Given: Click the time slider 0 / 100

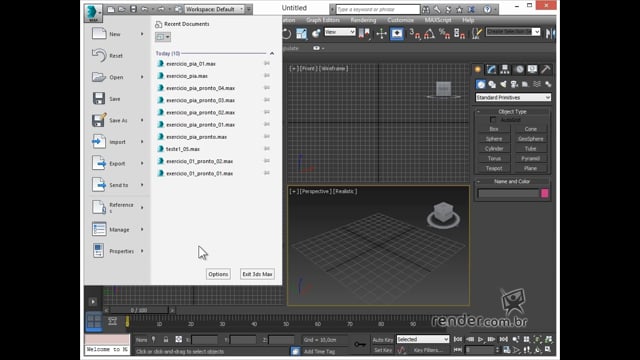Looking at the screenshot, I should coord(139,310).
